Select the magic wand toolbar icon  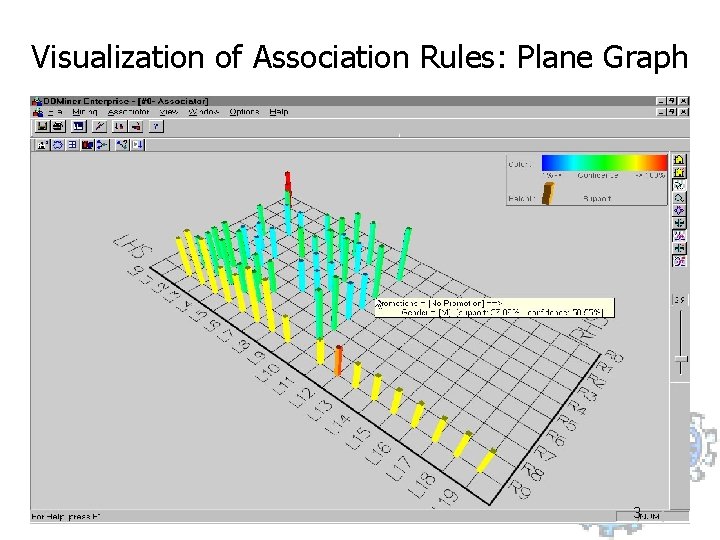[x=99, y=126]
